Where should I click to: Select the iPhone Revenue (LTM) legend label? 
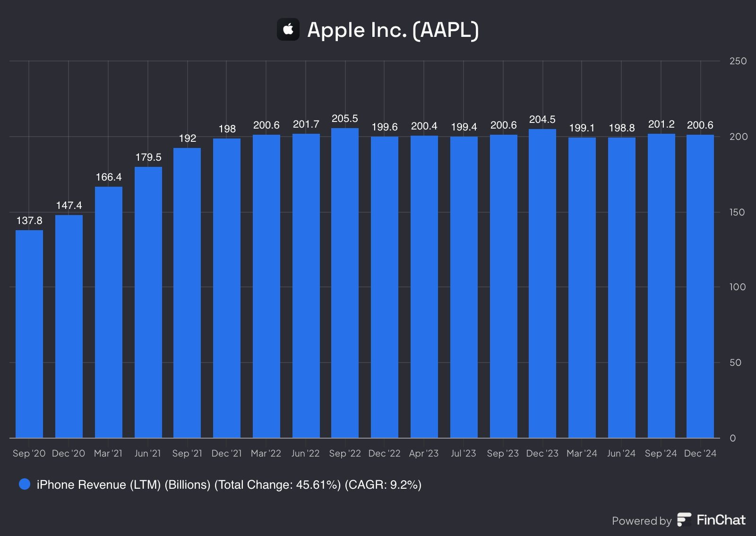(229, 484)
